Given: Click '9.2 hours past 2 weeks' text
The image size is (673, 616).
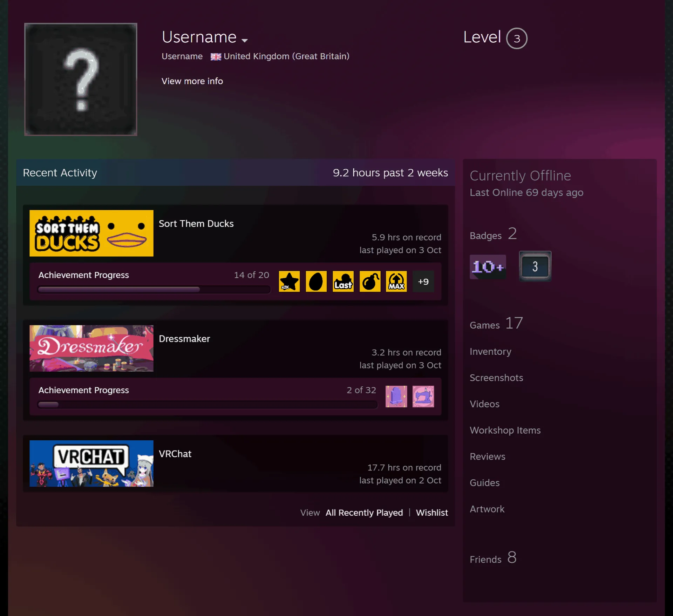Looking at the screenshot, I should [x=390, y=172].
